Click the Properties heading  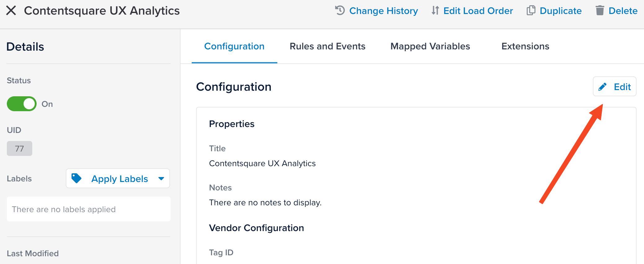pyautogui.click(x=232, y=124)
